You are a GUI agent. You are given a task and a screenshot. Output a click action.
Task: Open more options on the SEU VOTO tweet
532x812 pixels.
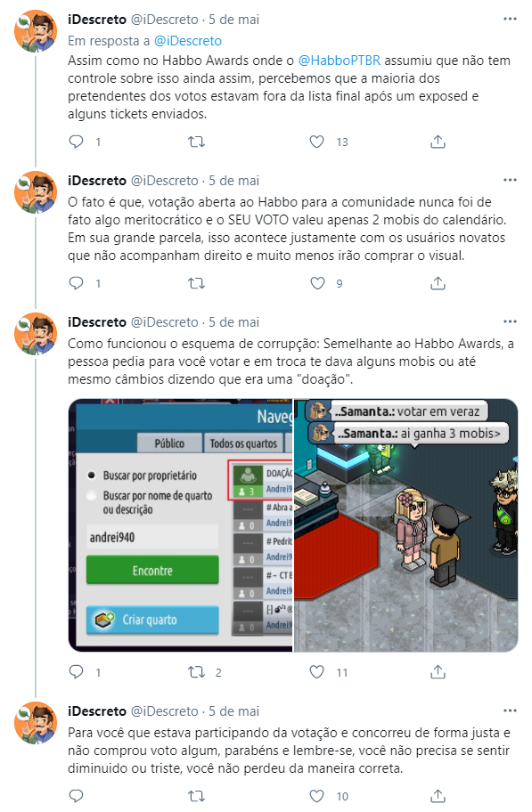pyautogui.click(x=510, y=180)
